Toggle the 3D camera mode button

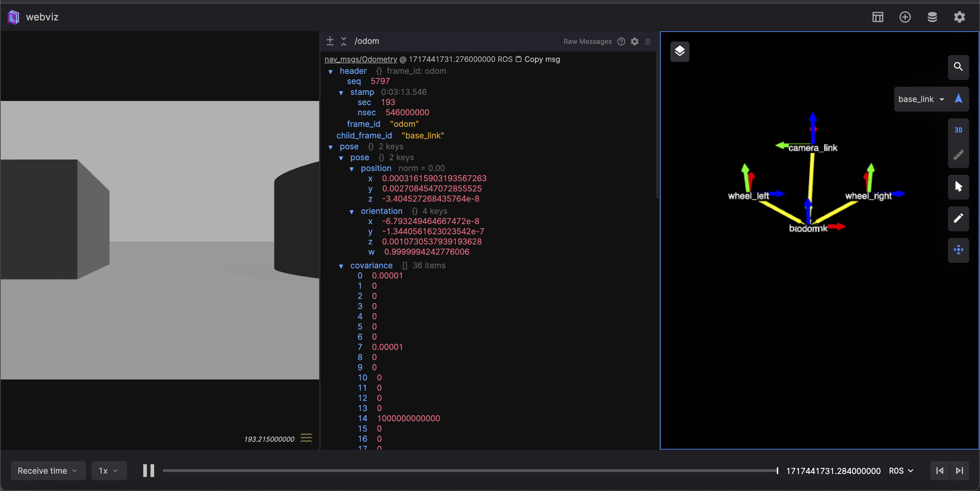pos(958,130)
